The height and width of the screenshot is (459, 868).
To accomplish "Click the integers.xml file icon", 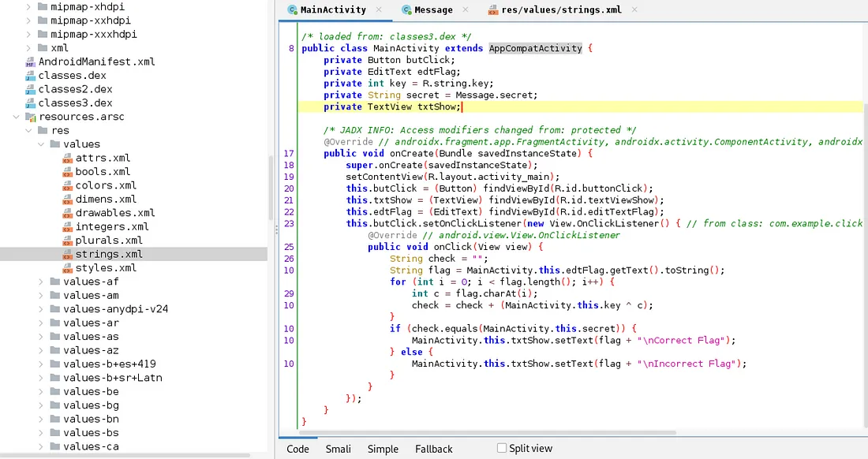I will pos(68,227).
